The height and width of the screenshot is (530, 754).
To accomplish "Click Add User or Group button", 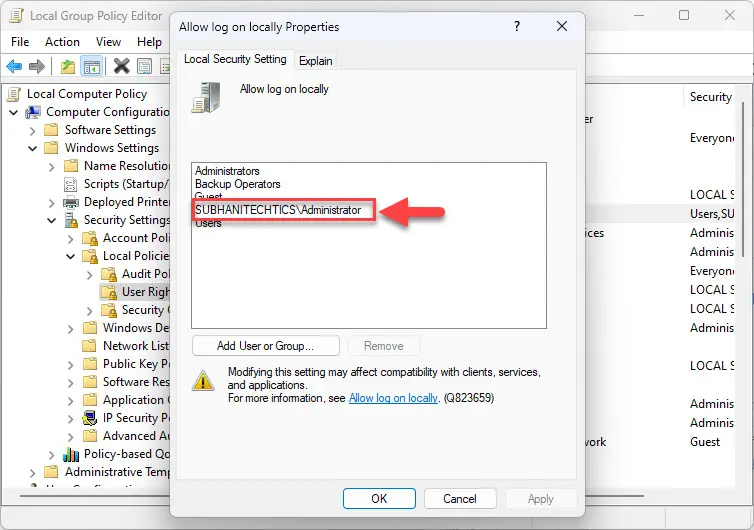I will tap(265, 346).
